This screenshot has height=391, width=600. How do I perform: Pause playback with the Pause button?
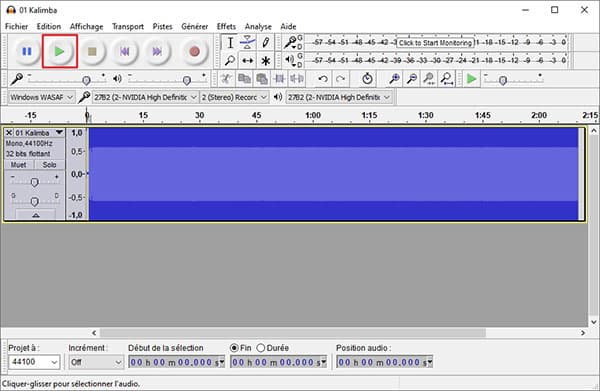click(27, 51)
